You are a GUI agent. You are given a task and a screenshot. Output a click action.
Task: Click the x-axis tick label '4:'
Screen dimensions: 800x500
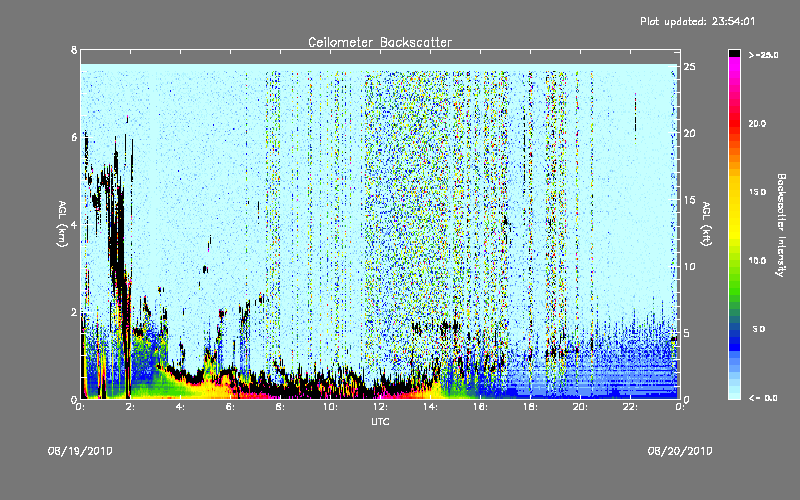point(180,407)
